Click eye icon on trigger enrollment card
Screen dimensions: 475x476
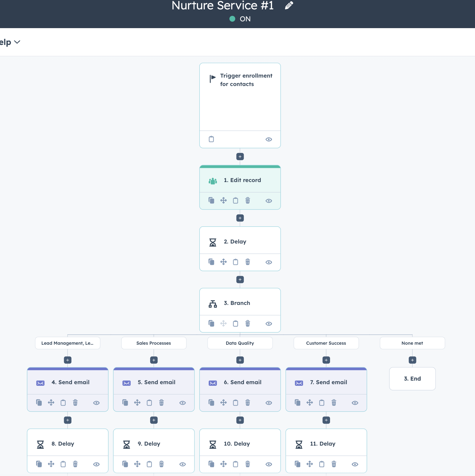[x=269, y=139]
